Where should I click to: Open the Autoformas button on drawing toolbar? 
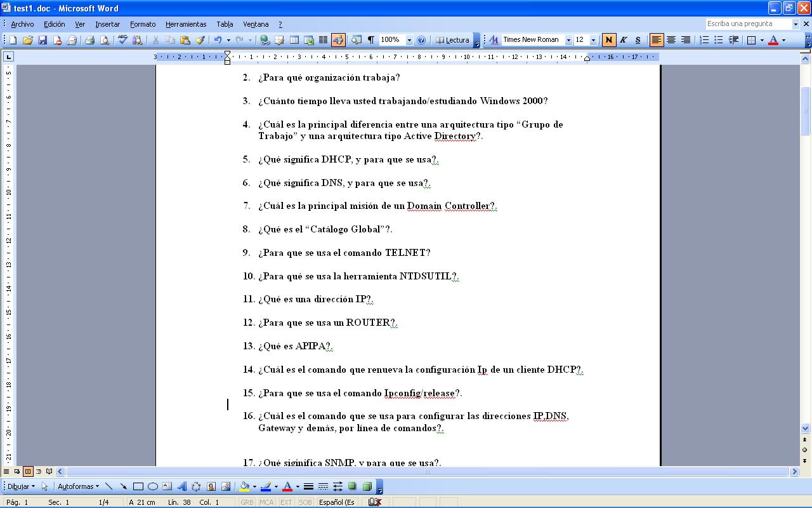pyautogui.click(x=78, y=487)
